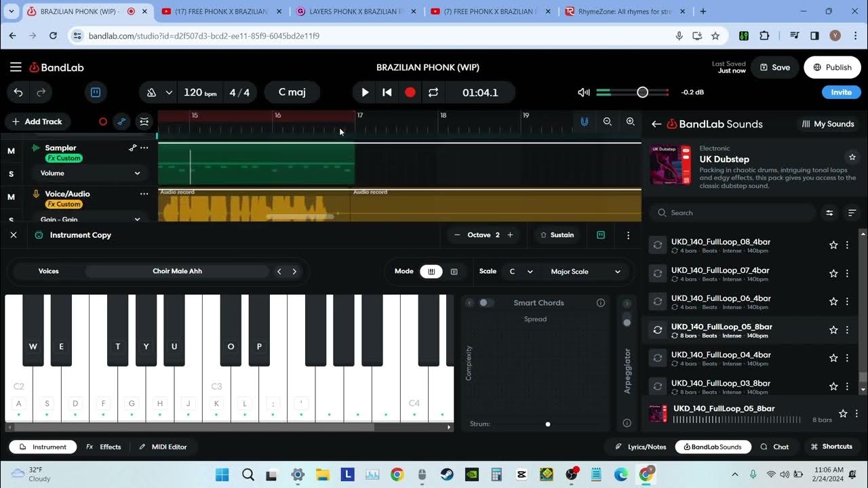Preview UKD_140_FullLoop_04_4bar loop
Image resolution: width=868 pixels, height=488 pixels.
tap(657, 358)
